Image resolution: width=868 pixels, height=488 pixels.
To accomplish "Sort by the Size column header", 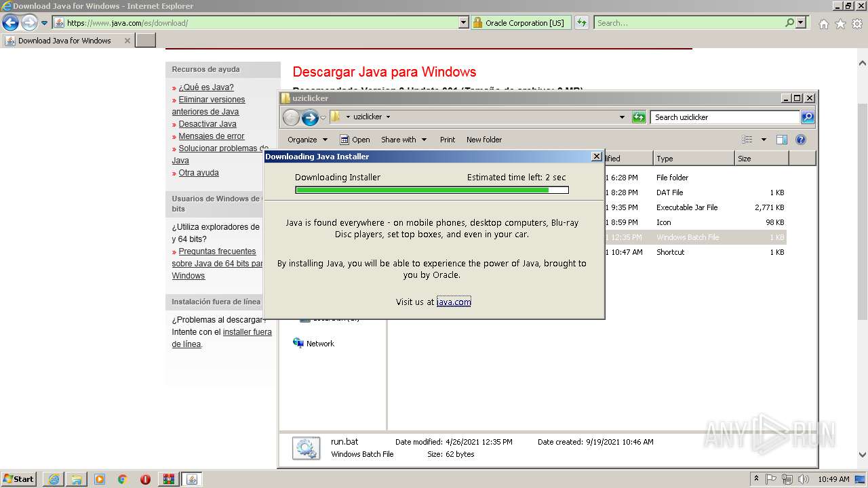I will (762, 159).
